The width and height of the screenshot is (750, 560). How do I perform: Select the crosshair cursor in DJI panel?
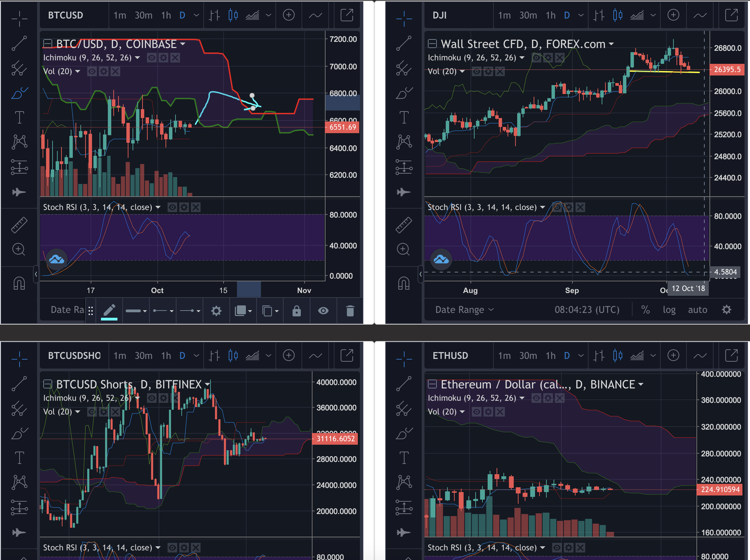point(404,19)
